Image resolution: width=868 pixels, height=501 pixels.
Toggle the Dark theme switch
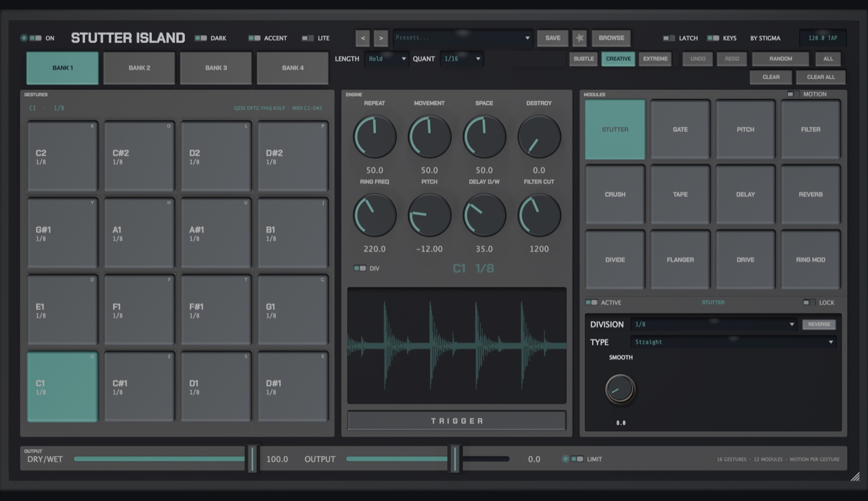tap(201, 38)
